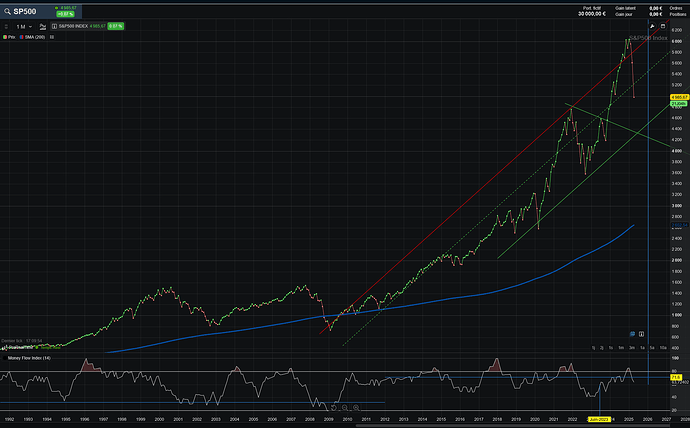The image size is (690, 428).
Task: Click the blue chat bubble icon on chart
Action: point(632,334)
